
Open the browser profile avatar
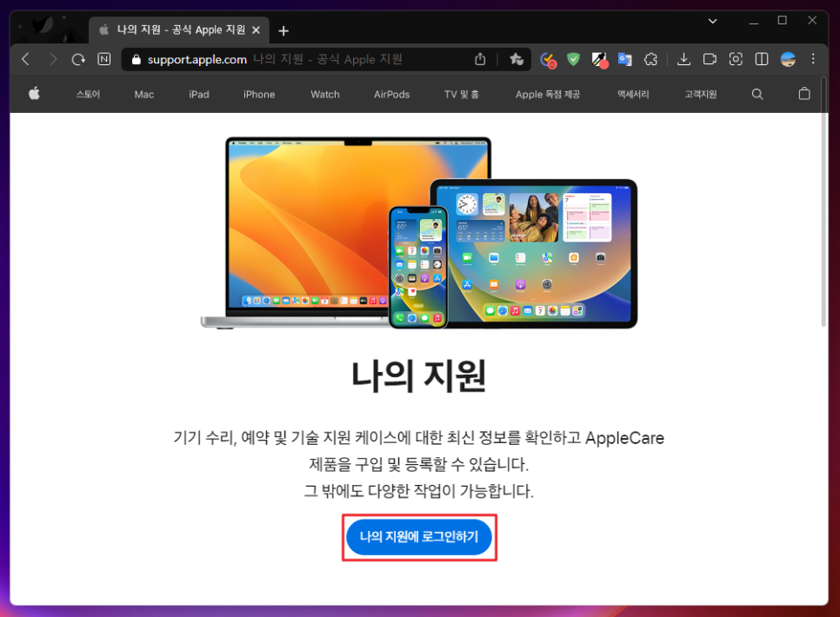click(x=788, y=59)
